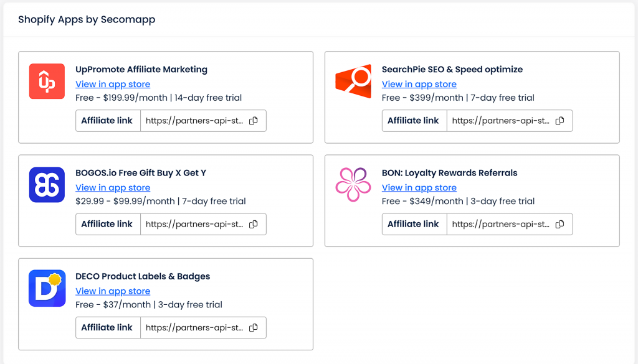Click the BON: Loyalty Rewards Referrals title
The height and width of the screenshot is (364, 638).
450,173
